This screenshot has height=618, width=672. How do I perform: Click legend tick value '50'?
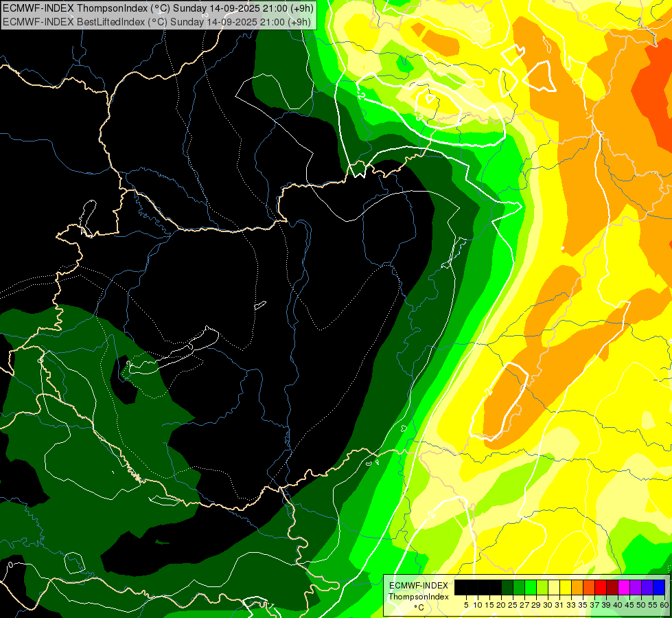tap(642, 605)
